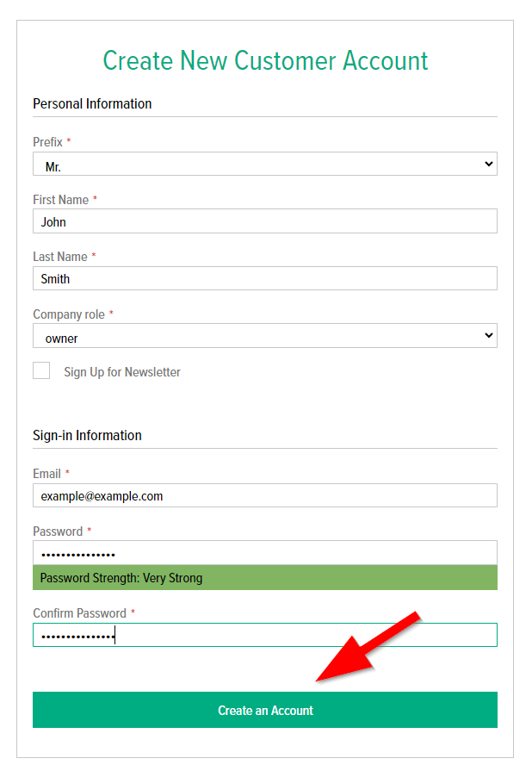Viewport: 532px width, 777px height.
Task: Click the Company role field label
Action: coord(69,314)
